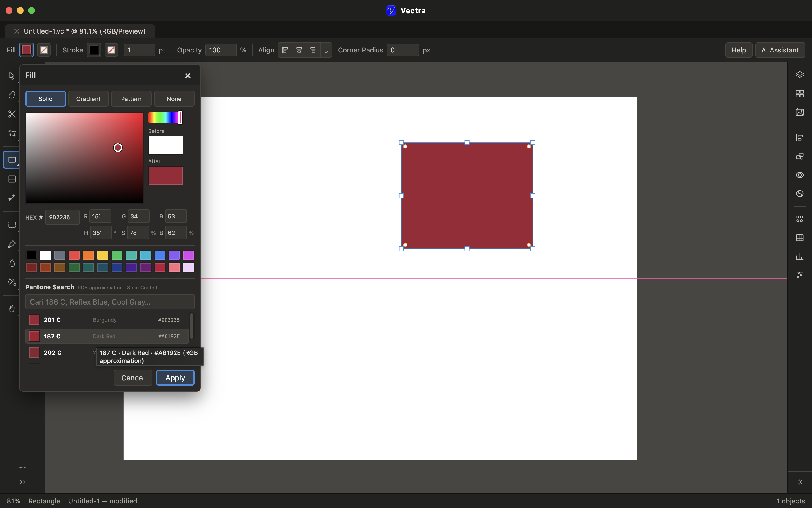Switch to the Pattern fill tab
This screenshot has height=508, width=812.
click(131, 99)
